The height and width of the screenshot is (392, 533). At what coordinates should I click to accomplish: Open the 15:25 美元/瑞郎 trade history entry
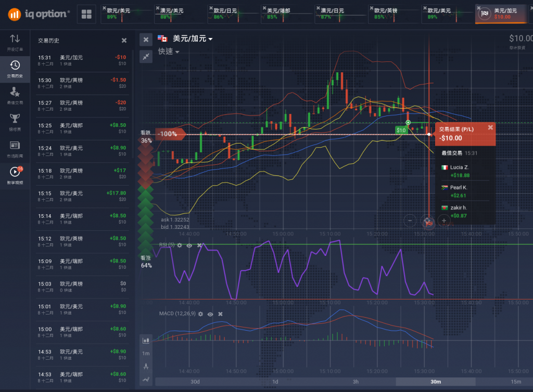(82, 128)
